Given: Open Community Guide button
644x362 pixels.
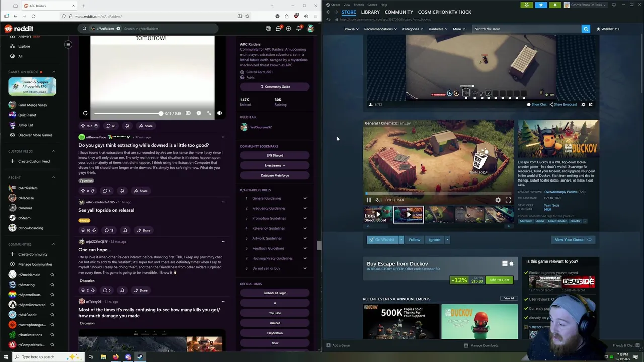Looking at the screenshot, I should pyautogui.click(x=275, y=87).
